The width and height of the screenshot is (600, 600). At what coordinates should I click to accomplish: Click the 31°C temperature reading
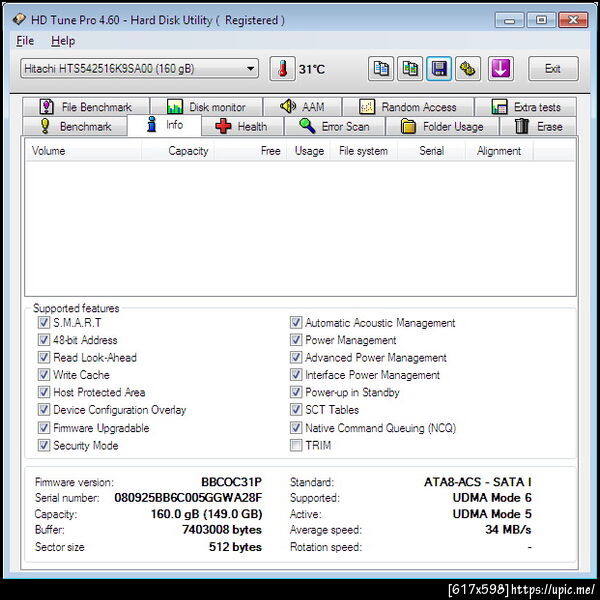coord(312,69)
